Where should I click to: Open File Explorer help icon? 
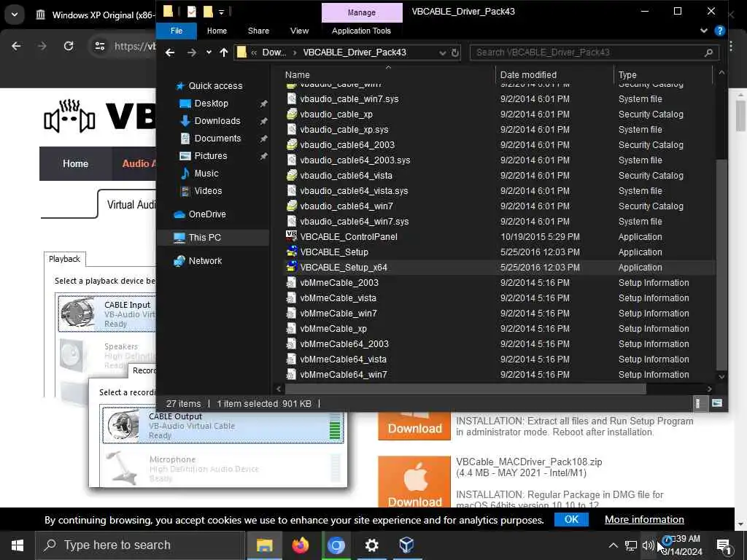tap(719, 31)
